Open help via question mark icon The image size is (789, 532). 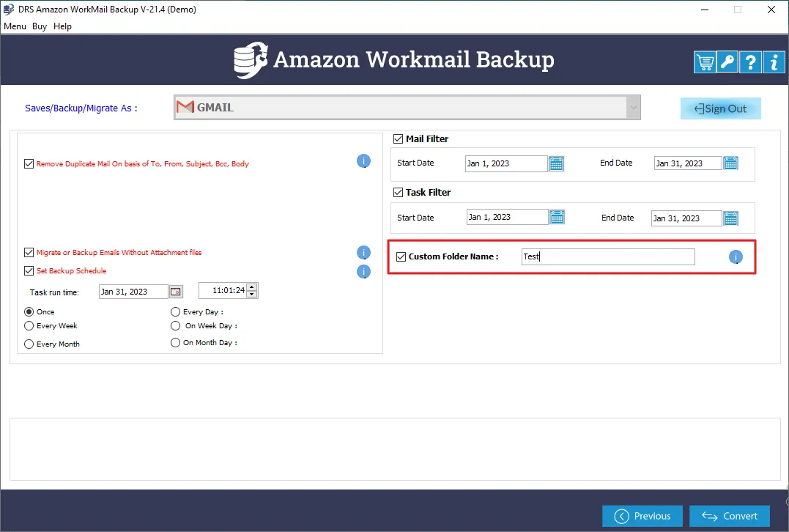tap(750, 62)
